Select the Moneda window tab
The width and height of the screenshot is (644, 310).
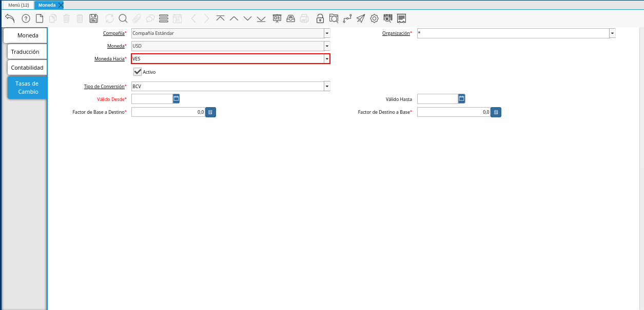coord(47,5)
